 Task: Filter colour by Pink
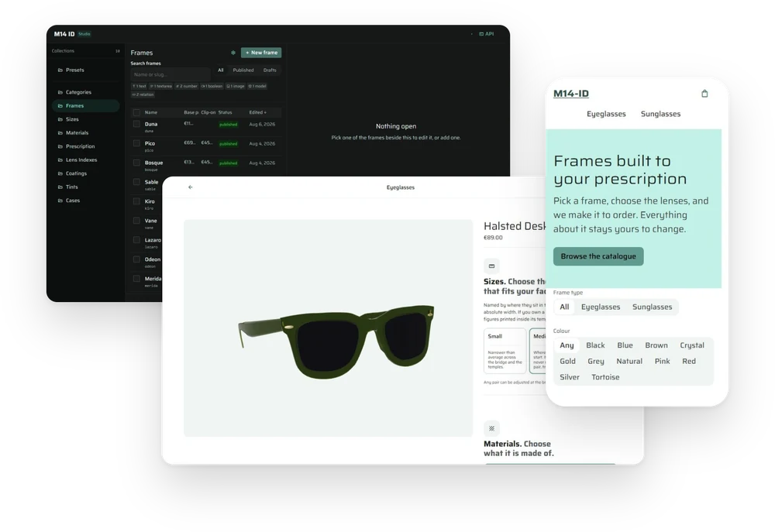(663, 362)
